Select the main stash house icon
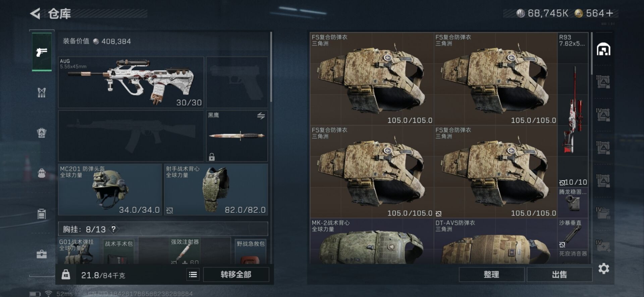Image resolution: width=644 pixels, height=297 pixels. point(603,49)
